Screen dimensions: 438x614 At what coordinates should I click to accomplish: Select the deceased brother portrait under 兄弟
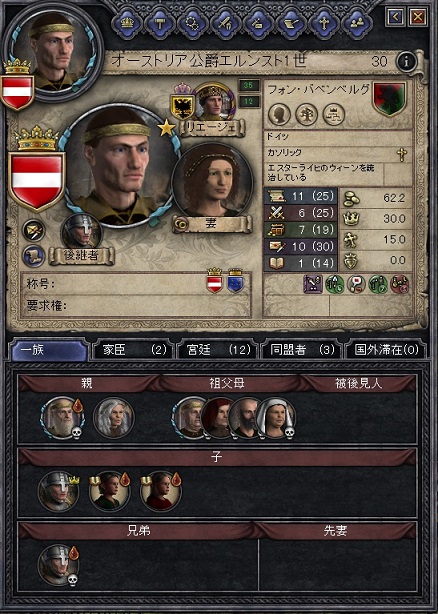[x=58, y=565]
